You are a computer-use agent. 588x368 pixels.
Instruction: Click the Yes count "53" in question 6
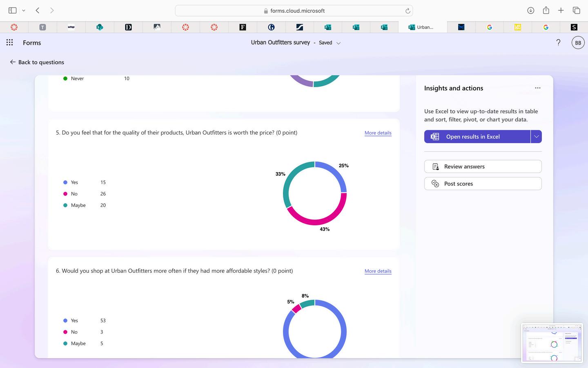[103, 321]
